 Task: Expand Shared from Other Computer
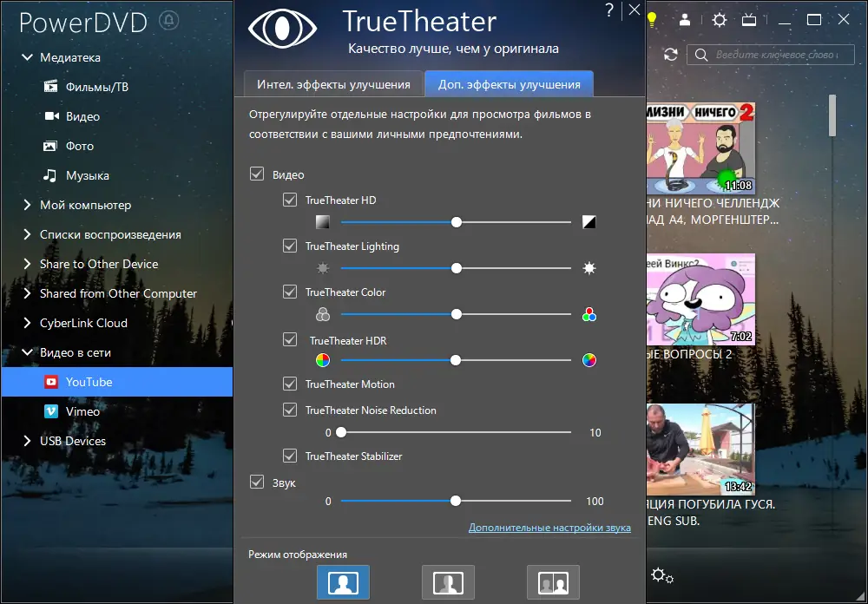click(x=27, y=293)
